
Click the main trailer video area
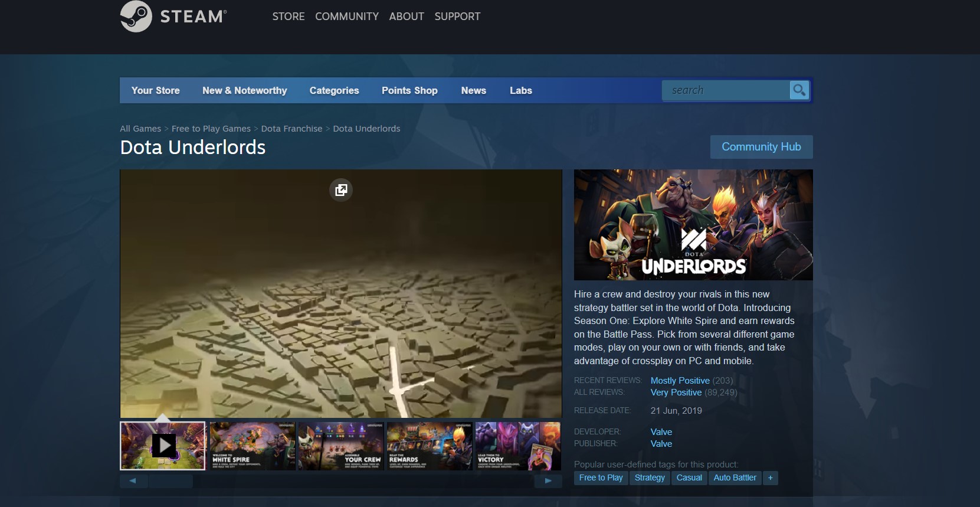341,294
